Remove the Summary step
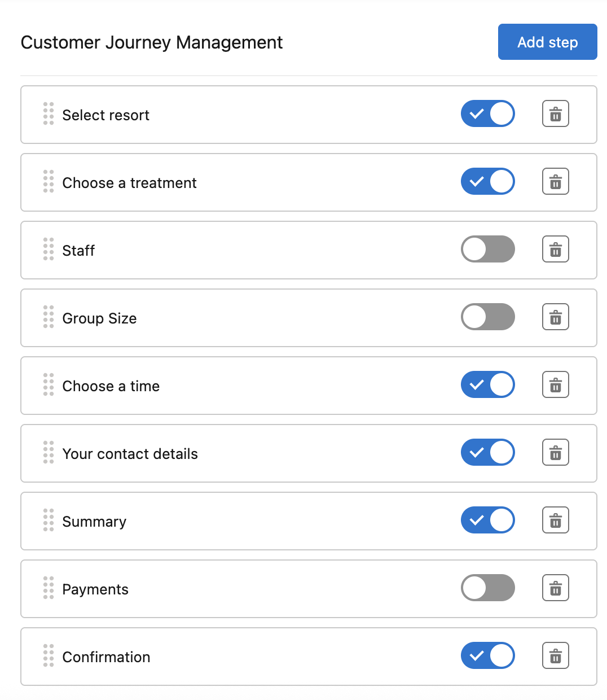The image size is (607, 700). pyautogui.click(x=555, y=520)
